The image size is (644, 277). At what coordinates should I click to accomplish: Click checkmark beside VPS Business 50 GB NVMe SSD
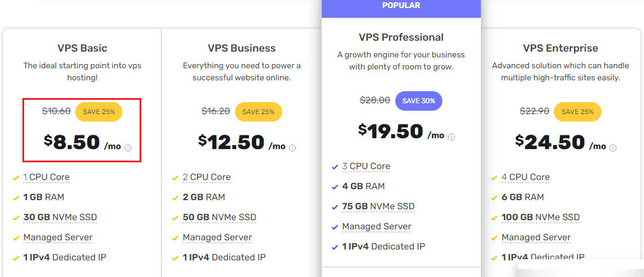pos(175,218)
